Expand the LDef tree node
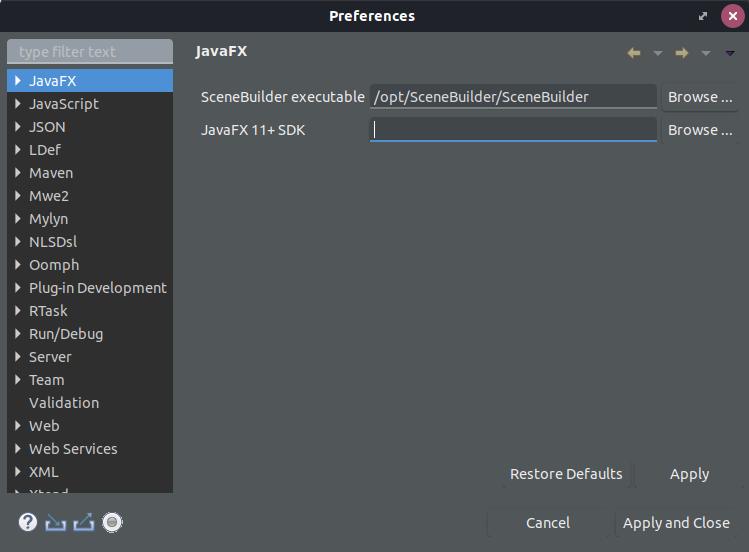The image size is (749, 552). (x=18, y=149)
